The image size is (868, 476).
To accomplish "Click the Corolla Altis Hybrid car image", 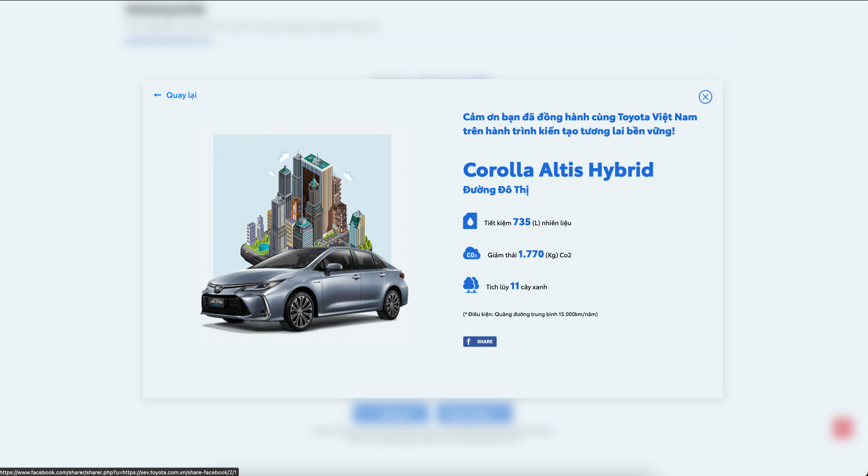I will click(305, 290).
